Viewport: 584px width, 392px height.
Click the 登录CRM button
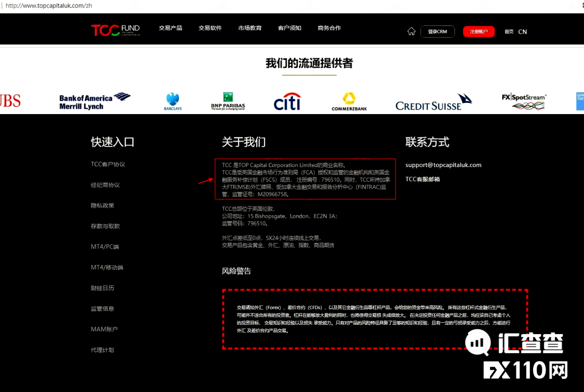pos(437,31)
